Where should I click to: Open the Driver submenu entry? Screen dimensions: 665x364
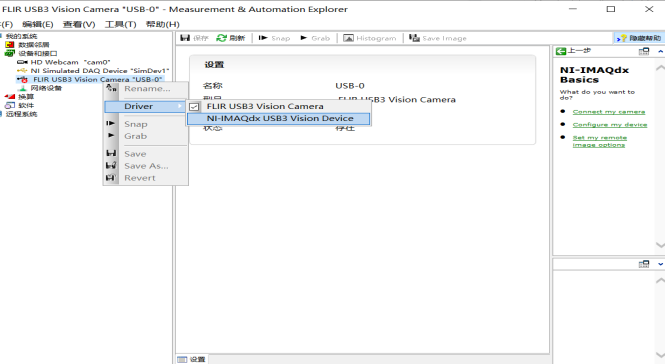(145, 106)
